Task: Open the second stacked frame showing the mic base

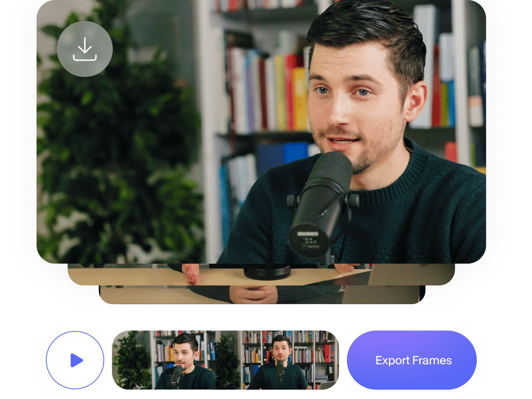Action: pyautogui.click(x=261, y=274)
